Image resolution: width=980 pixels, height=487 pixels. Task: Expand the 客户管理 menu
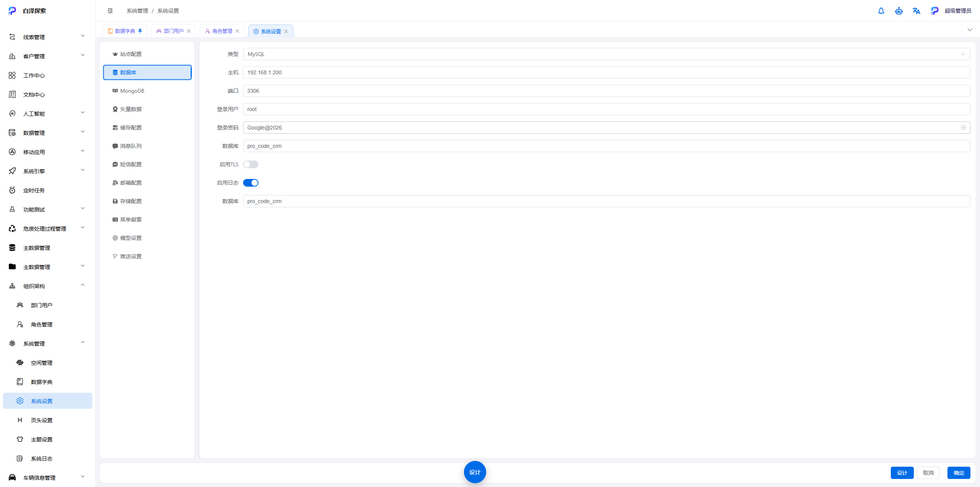[47, 56]
